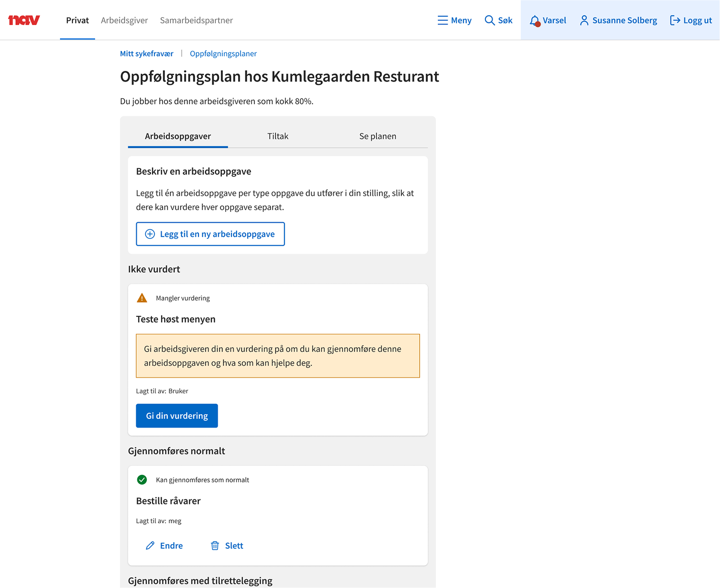Go to Mitt sykefravær breadcrumb link
The height and width of the screenshot is (588, 720).
147,54
